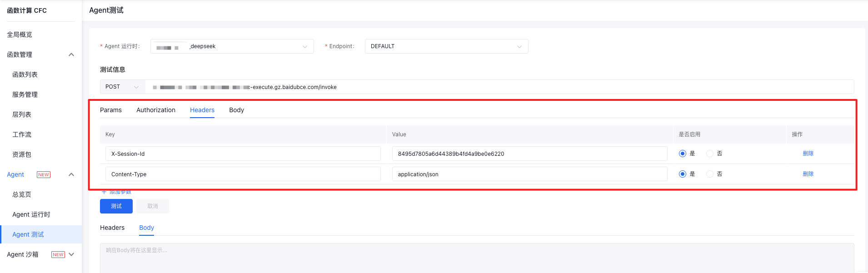Open 函数列表 in the sidebar
The height and width of the screenshot is (273, 868).
pos(25,74)
